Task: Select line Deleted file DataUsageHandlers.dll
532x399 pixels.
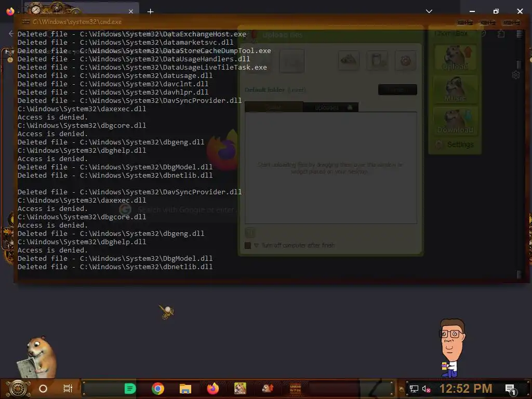Action: (x=134, y=59)
